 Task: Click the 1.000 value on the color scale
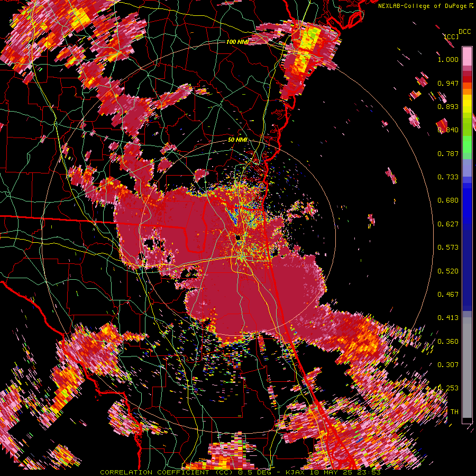pyautogui.click(x=448, y=59)
